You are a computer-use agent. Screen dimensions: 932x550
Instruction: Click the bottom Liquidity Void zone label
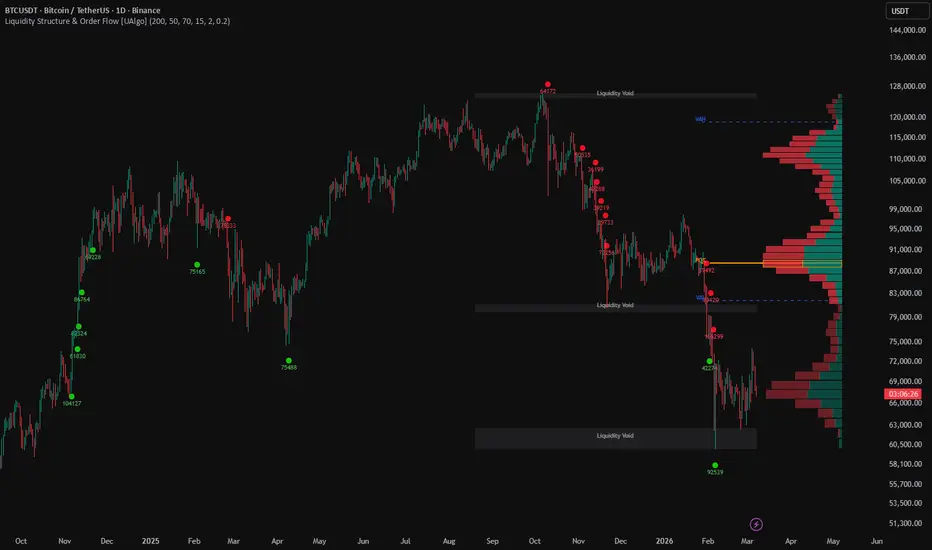point(615,436)
